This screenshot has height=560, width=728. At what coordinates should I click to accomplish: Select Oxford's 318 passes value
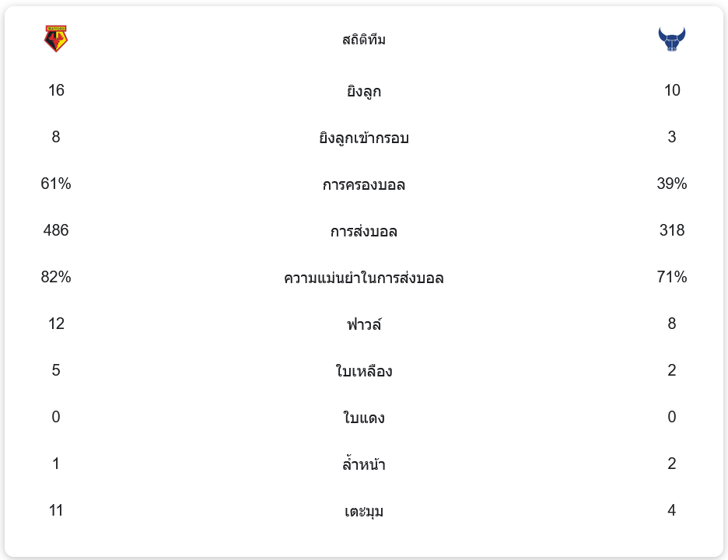click(672, 231)
